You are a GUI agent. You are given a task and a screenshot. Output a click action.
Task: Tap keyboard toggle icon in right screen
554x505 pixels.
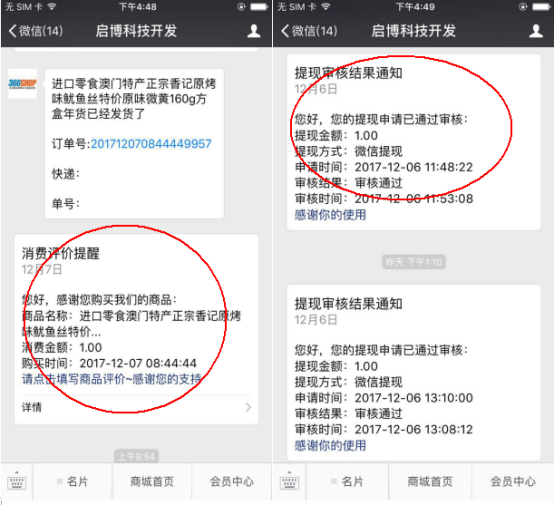coord(289,482)
